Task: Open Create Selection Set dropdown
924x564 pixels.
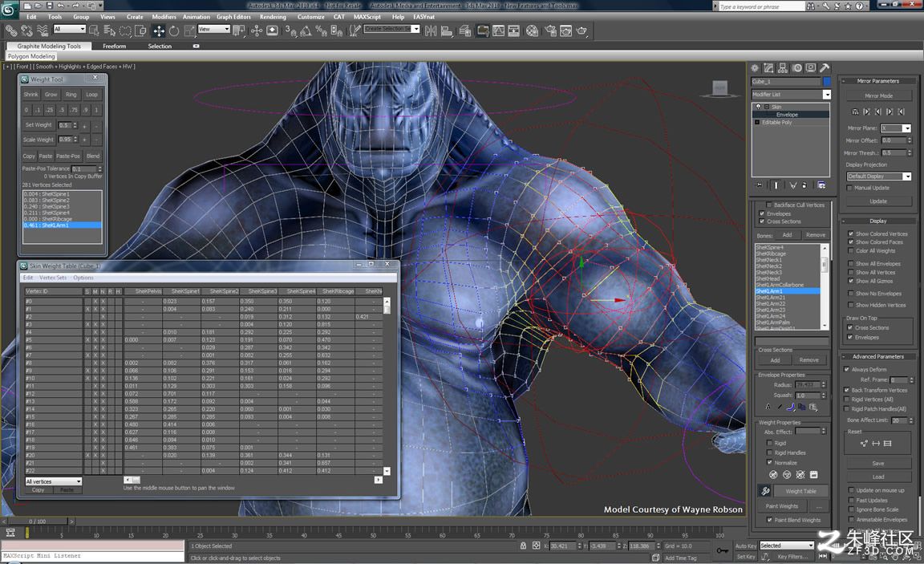Action: click(391, 29)
